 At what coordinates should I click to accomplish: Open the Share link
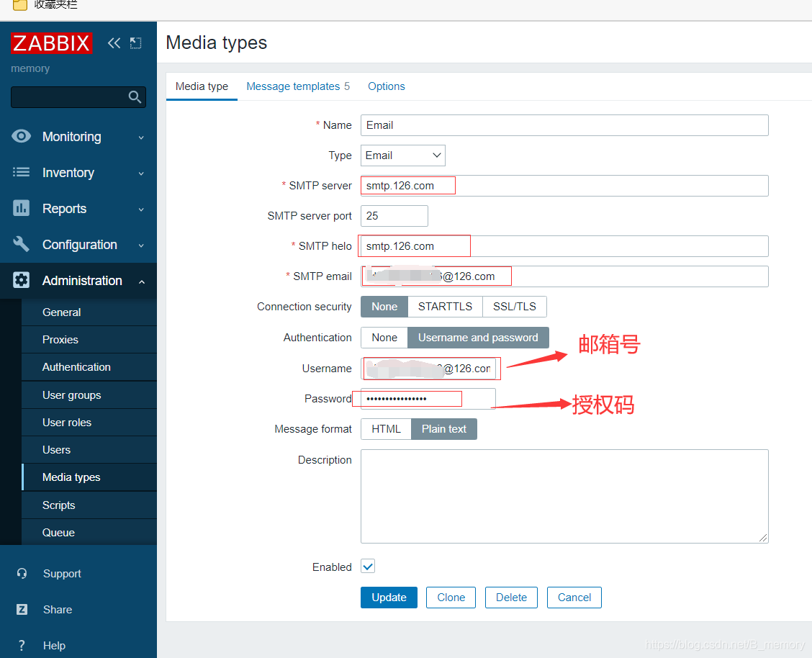(58, 609)
